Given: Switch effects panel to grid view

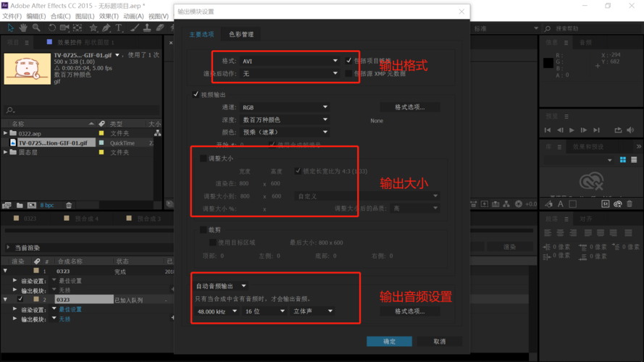Looking at the screenshot, I should coord(623,160).
